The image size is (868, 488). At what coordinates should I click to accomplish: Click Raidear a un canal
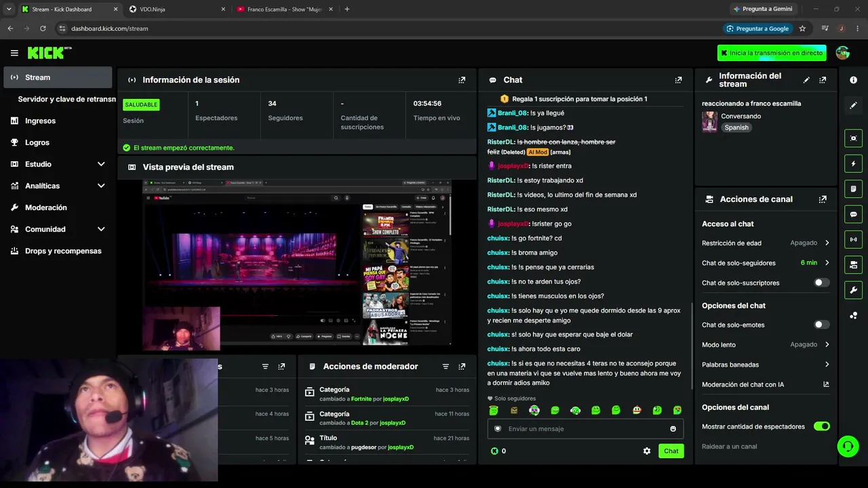tap(729, 447)
